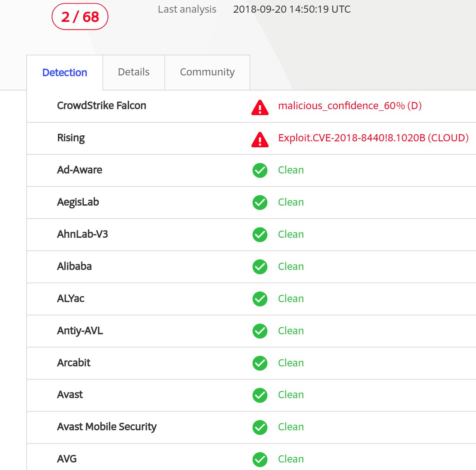Screen dimensions: 476x470
Task: Click the Clean result for Ad-Aware
Action: (x=291, y=170)
